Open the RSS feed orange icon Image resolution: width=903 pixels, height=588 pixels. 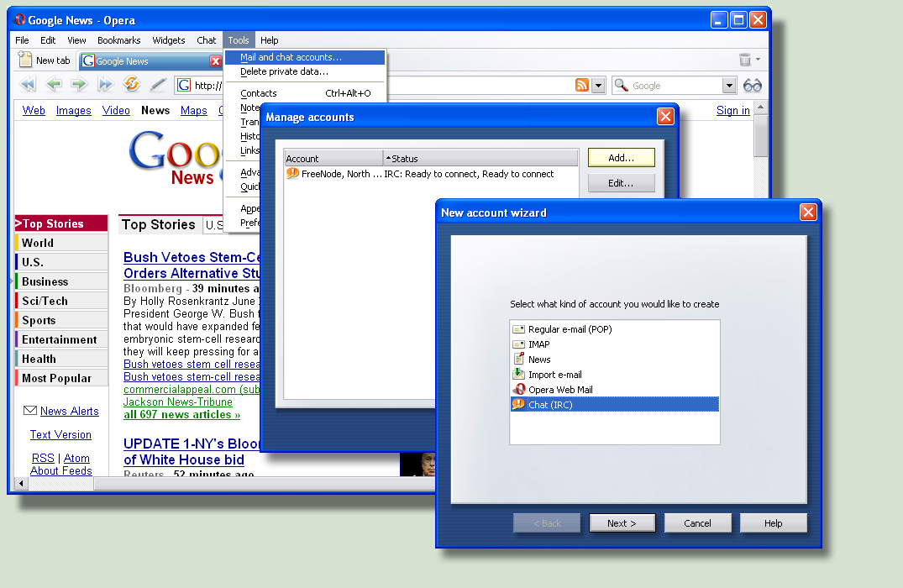581,85
